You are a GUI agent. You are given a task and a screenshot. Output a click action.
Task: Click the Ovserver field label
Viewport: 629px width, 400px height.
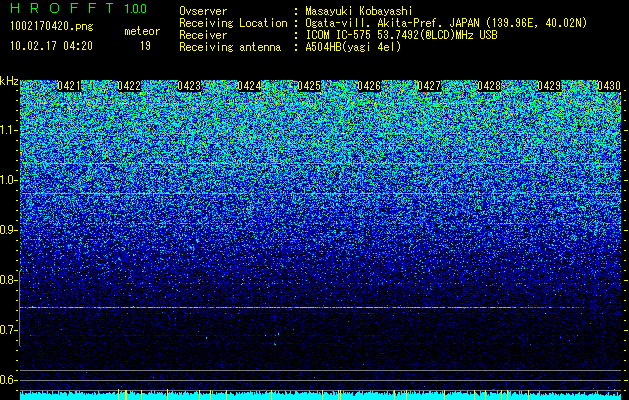tap(203, 11)
